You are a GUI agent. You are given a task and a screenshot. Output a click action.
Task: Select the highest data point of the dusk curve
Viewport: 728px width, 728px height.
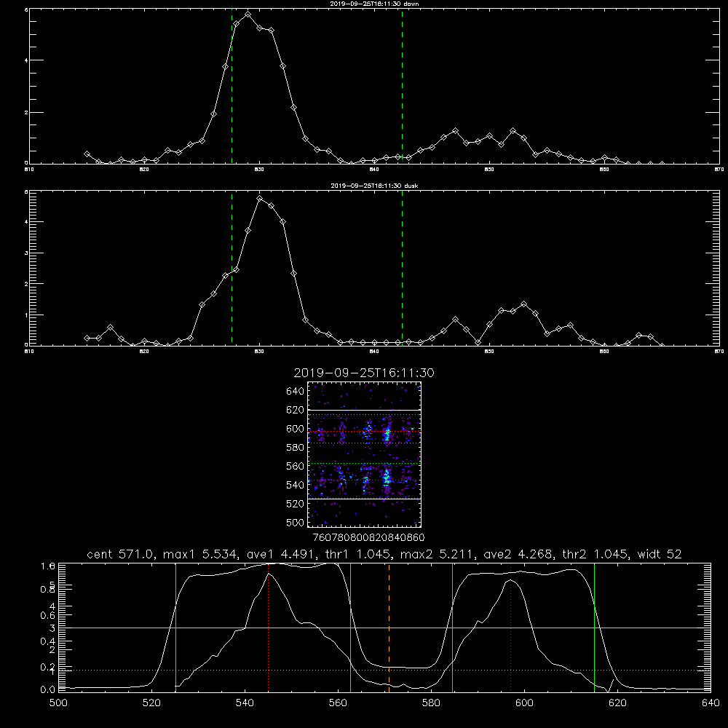(x=260, y=198)
